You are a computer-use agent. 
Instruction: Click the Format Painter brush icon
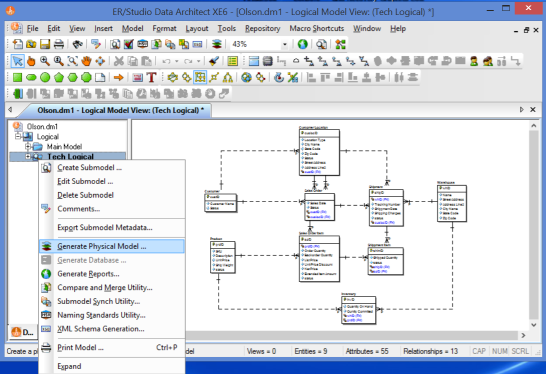[x=214, y=61]
